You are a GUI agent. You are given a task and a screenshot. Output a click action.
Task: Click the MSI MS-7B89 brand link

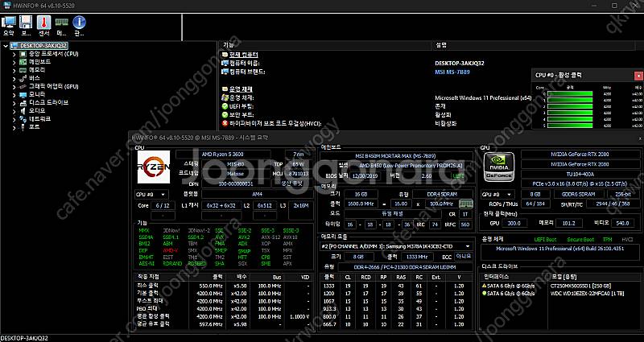pos(452,72)
